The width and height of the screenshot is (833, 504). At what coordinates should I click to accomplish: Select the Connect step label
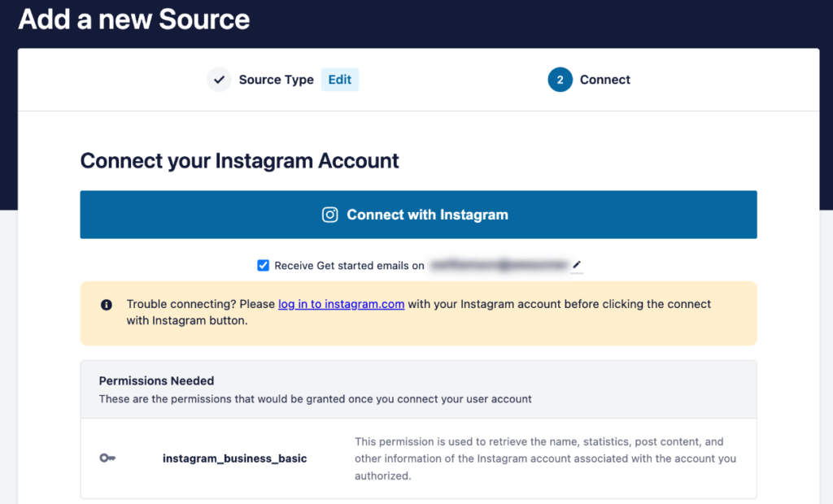coord(605,80)
